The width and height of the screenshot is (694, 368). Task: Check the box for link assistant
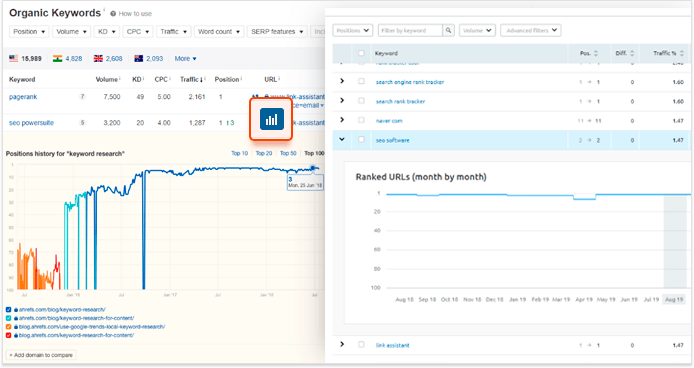361,345
